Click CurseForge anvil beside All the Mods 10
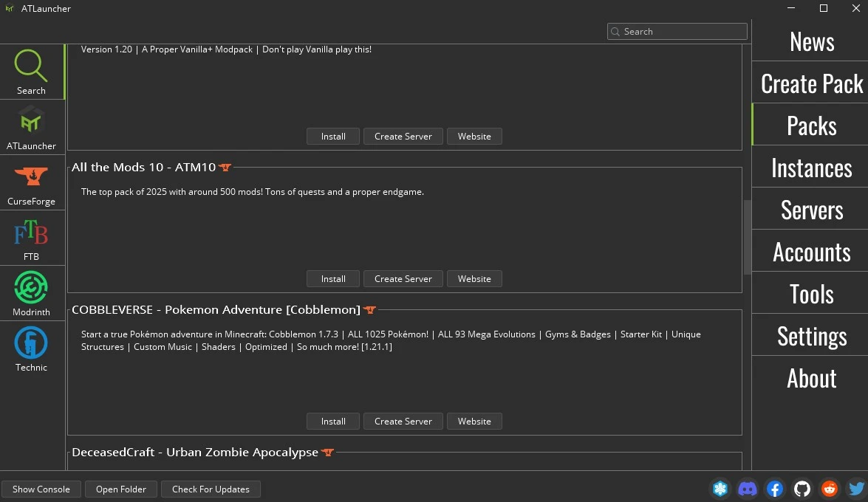This screenshot has width=868, height=502. point(225,167)
